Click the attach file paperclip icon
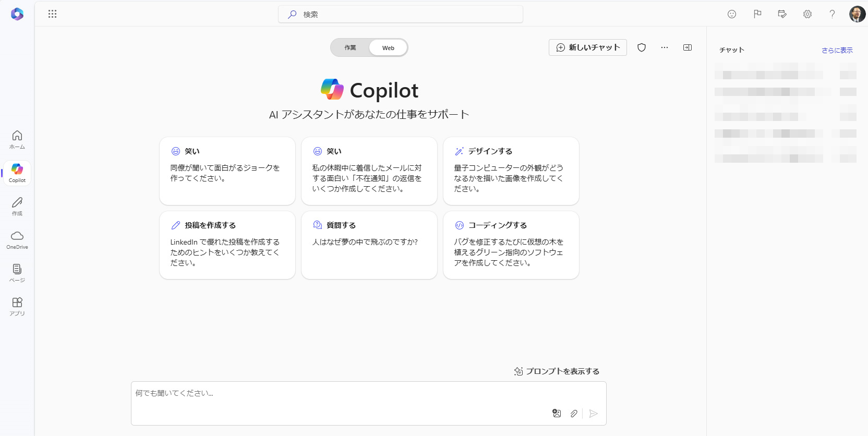 pyautogui.click(x=574, y=413)
